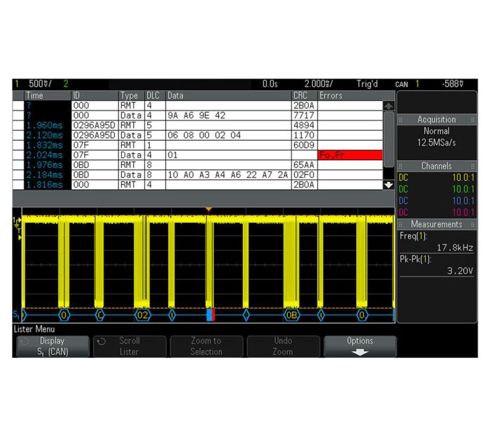490x448 pixels.
Task: Click the Time column header
Action: click(x=48, y=96)
